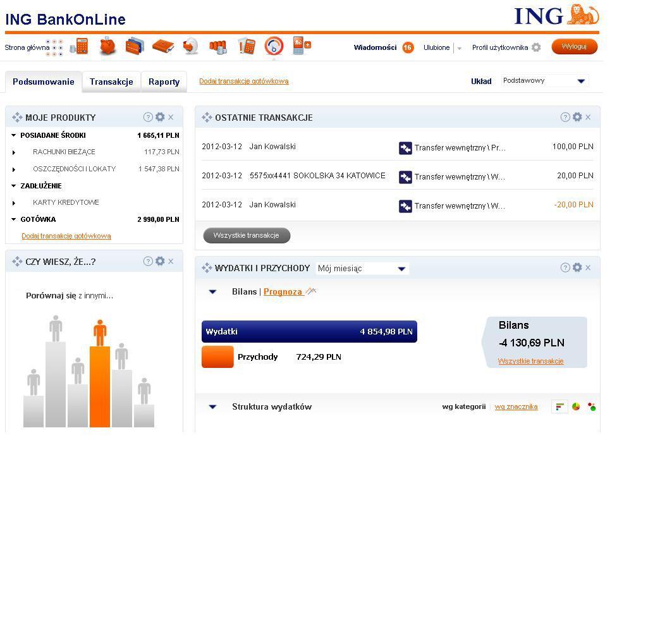Click the blue Wydatki 4 854,98 PLN bar

[309, 332]
